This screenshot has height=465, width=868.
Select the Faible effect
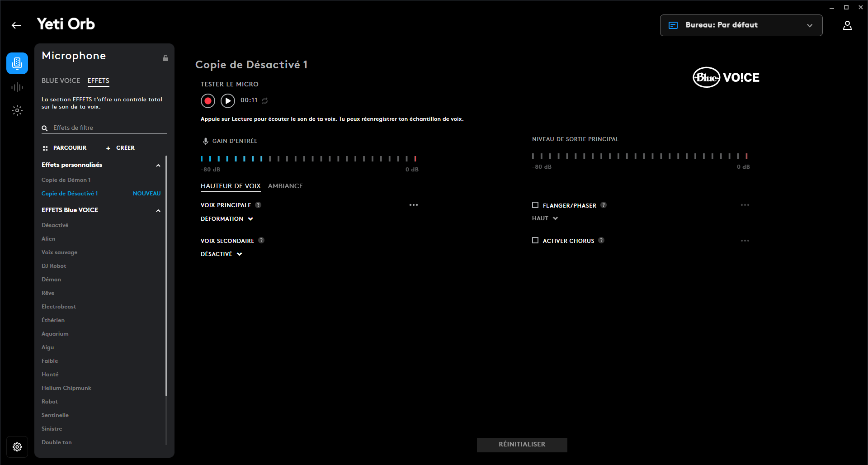(x=50, y=361)
